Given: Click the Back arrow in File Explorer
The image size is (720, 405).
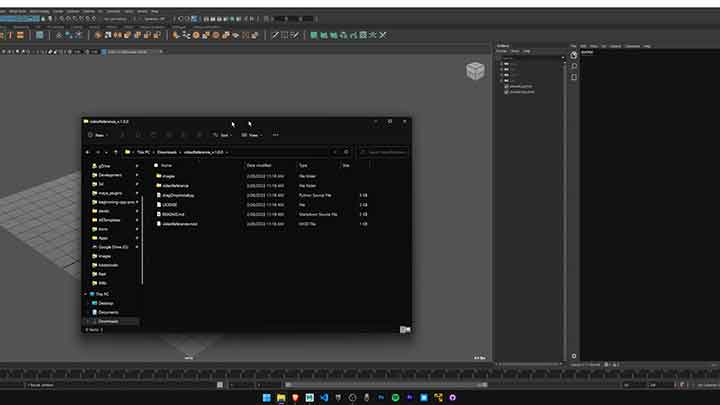Looking at the screenshot, I should (91, 152).
